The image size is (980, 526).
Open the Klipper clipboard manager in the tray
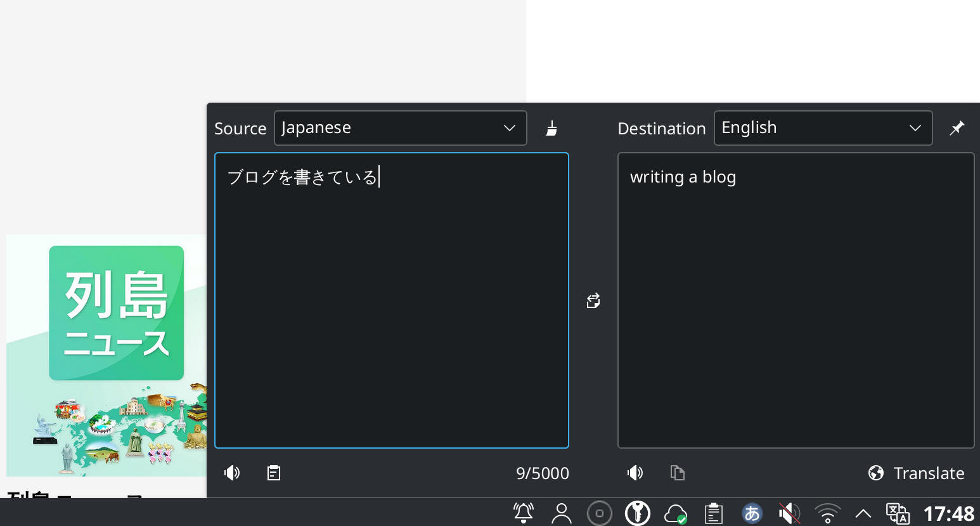click(714, 513)
